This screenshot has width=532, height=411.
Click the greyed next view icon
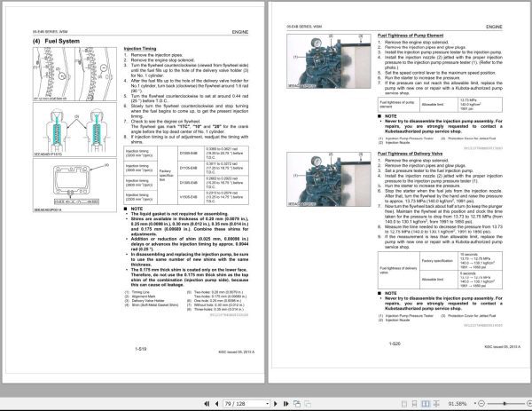308,404
